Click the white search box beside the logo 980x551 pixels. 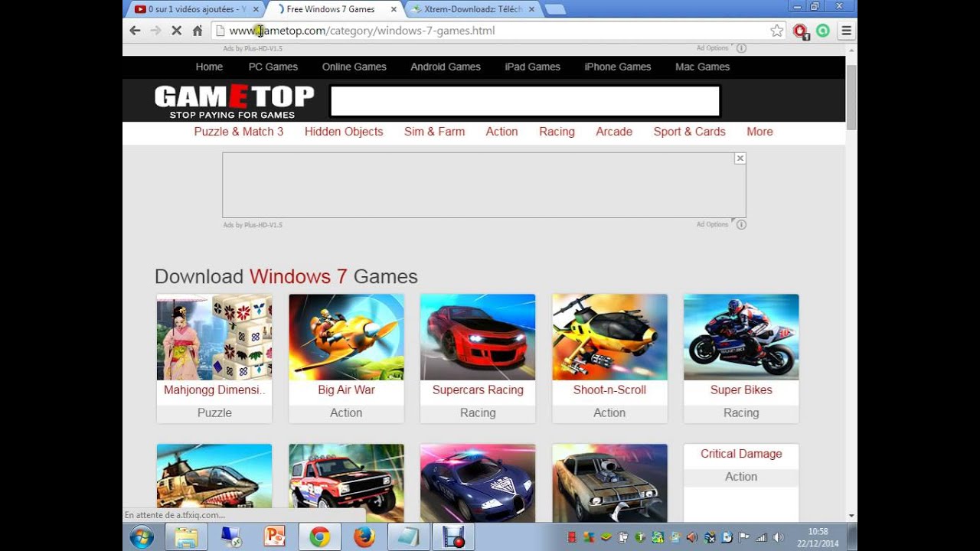click(525, 101)
